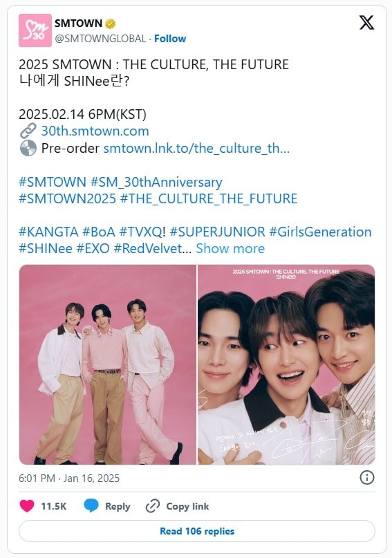This screenshot has height=558, width=392.
Task: Open the X logo icon
Action: pos(366,22)
